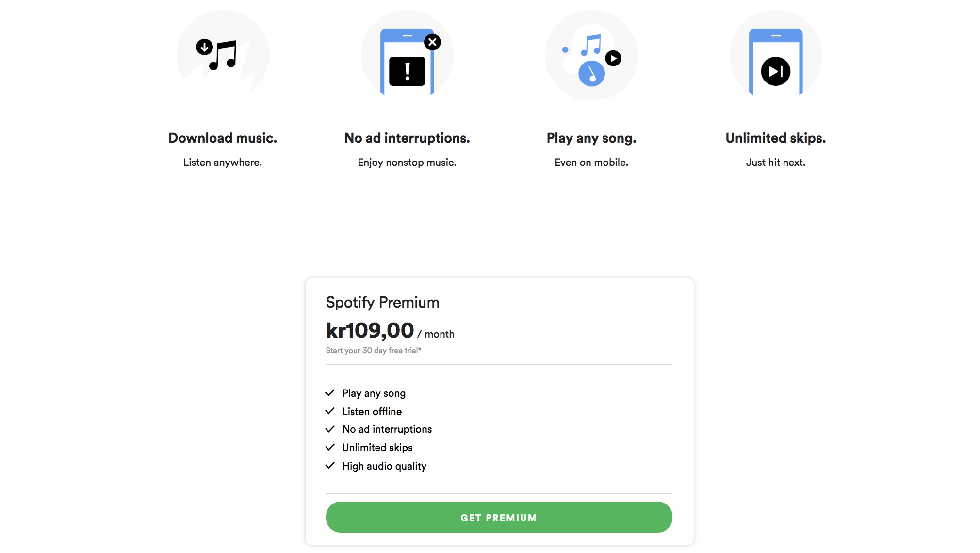Screen dimensions: 980x553
Task: Select the bold Play any song heading
Action: pyautogui.click(x=591, y=138)
